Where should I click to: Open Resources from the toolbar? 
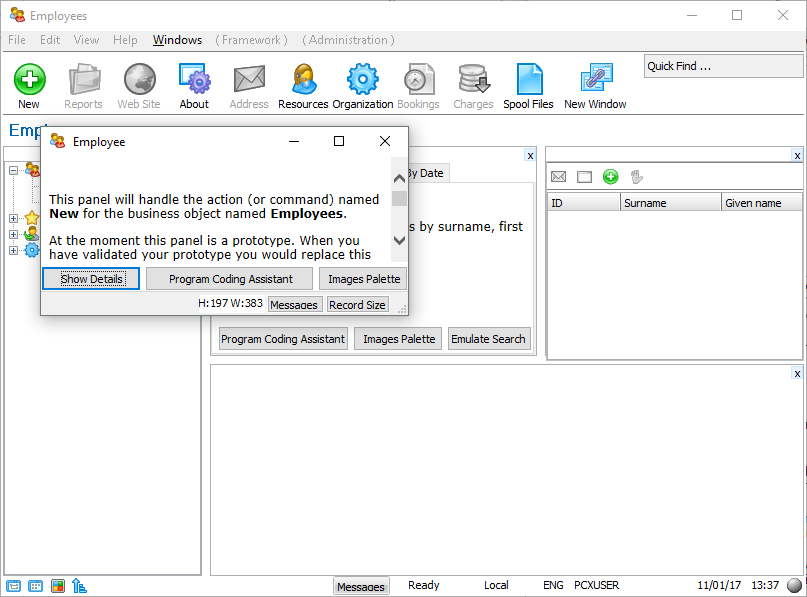(x=304, y=79)
